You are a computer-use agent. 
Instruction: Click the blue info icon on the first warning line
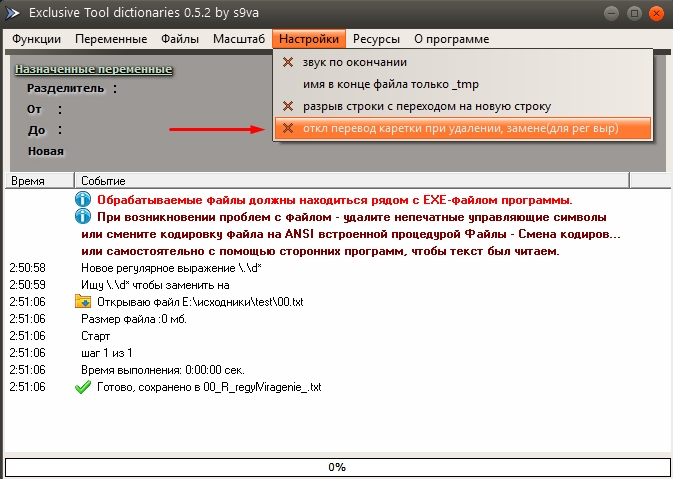click(x=83, y=200)
